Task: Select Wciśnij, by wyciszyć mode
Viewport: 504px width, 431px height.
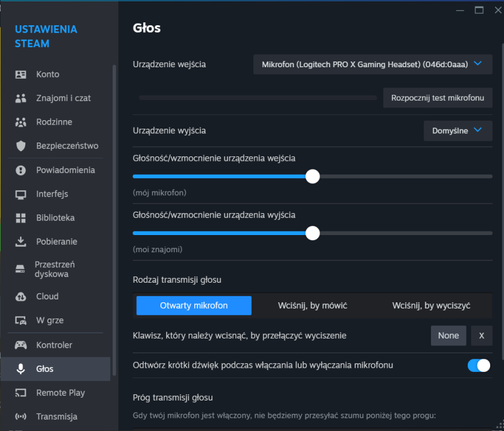Action: pos(431,305)
